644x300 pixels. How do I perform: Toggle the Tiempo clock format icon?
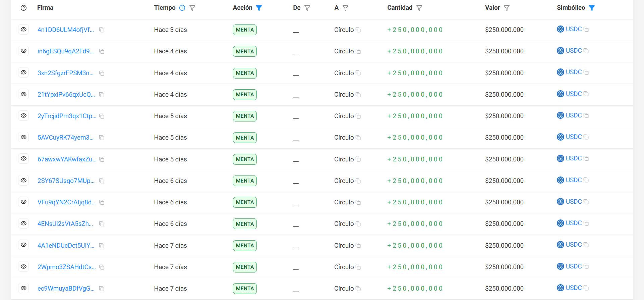tap(182, 8)
